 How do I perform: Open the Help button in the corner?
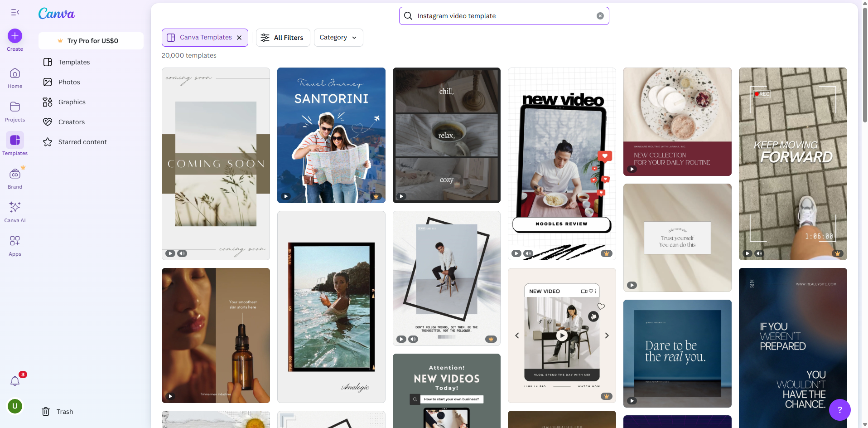click(840, 409)
